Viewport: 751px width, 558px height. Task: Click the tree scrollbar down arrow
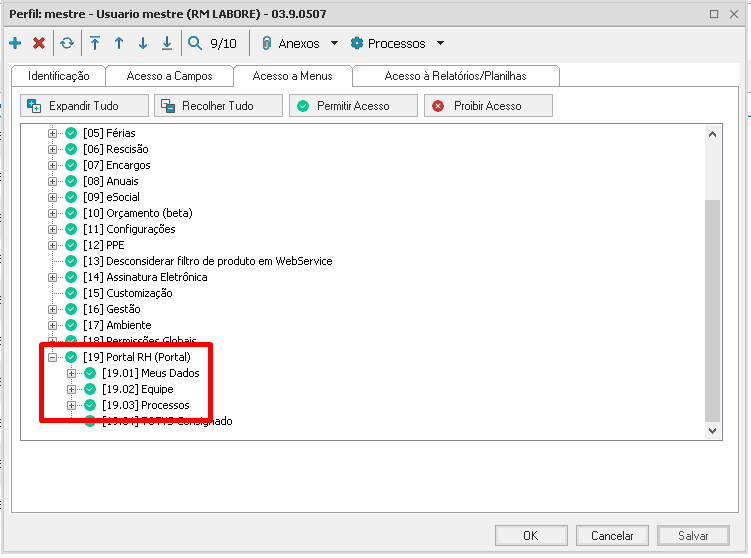[x=713, y=431]
